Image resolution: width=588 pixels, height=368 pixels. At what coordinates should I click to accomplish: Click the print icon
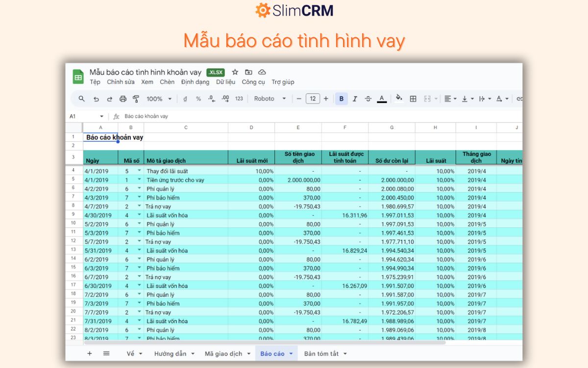pos(122,98)
